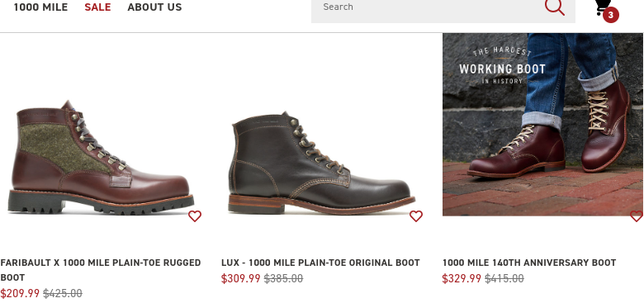Toggle wishlist heart for 140th Anniversary Boot
644x303 pixels.
tap(637, 216)
